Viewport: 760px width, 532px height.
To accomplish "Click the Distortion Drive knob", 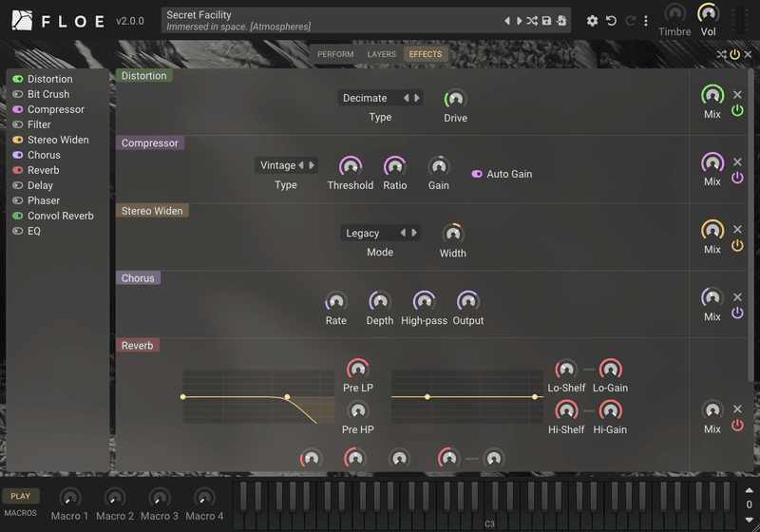I will pos(456,100).
